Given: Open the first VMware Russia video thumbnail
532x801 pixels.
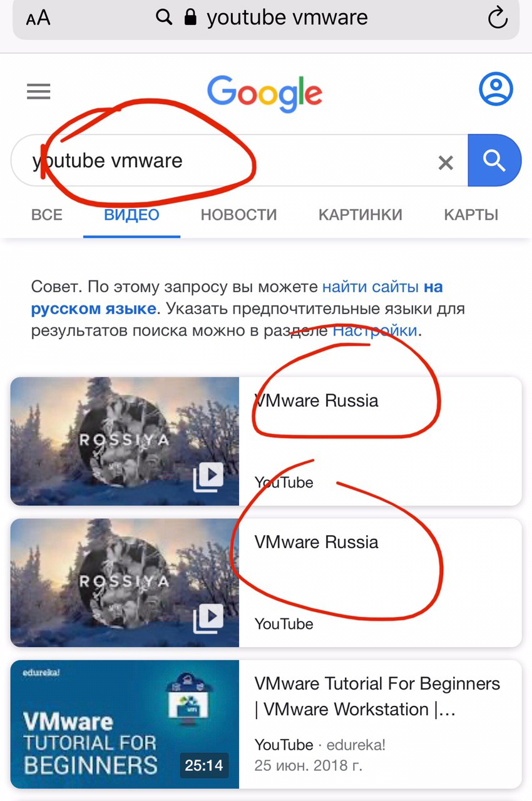Looking at the screenshot, I should (125, 441).
